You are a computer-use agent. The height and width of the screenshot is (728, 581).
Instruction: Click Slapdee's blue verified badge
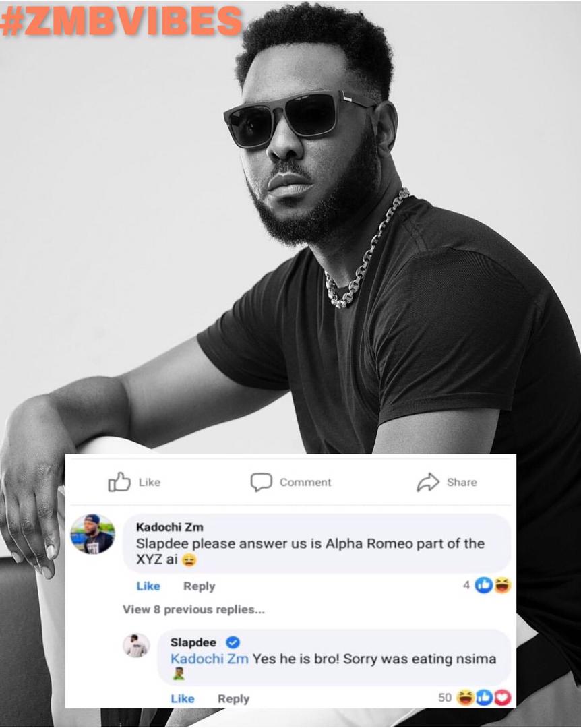tap(233, 642)
